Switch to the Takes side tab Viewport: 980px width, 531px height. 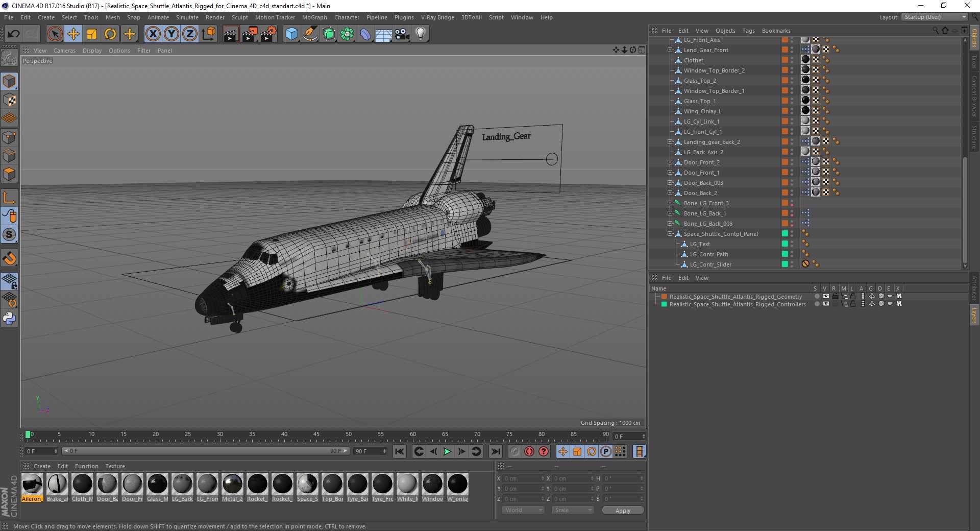[x=974, y=62]
